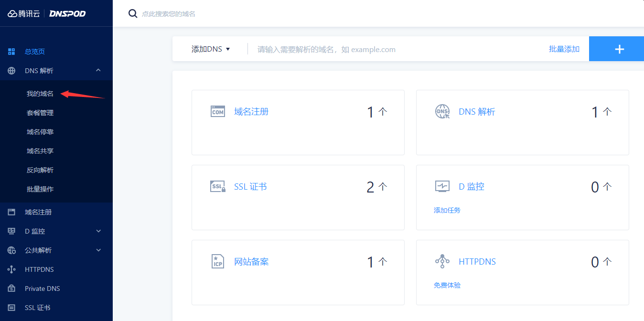The width and height of the screenshot is (644, 321).
Task: Open 批量操作 in the sidebar
Action: (x=40, y=189)
